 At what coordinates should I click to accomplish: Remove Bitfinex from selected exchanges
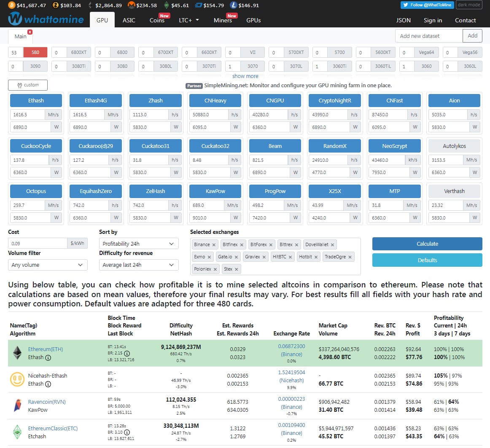pyautogui.click(x=242, y=245)
